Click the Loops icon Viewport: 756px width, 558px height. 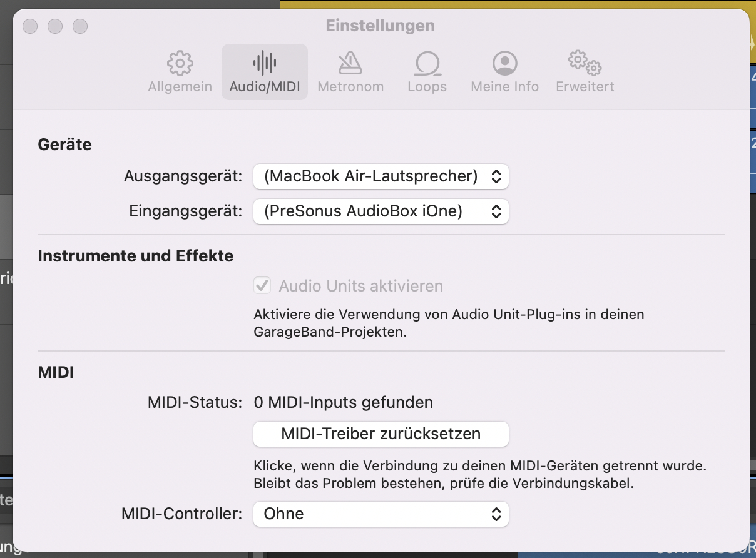pyautogui.click(x=427, y=63)
